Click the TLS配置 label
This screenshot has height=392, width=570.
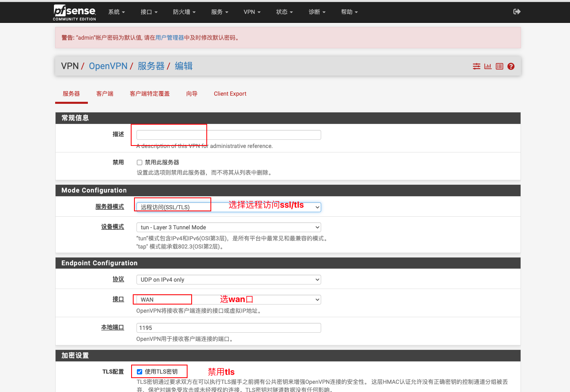(x=113, y=372)
